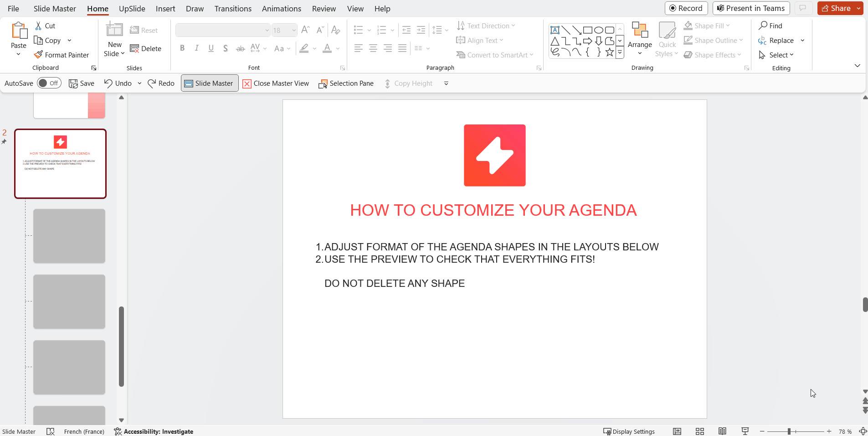Click the Redo arrow icon
The image size is (868, 436).
point(152,83)
